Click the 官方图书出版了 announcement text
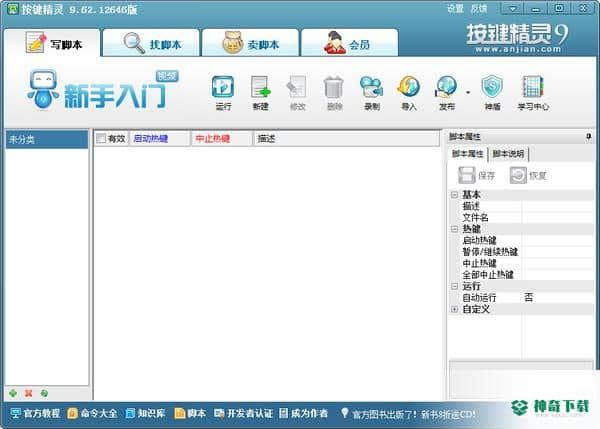 pos(414,414)
